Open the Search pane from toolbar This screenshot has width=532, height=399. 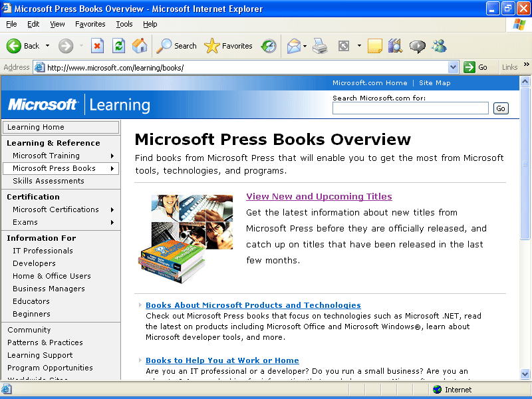click(176, 46)
